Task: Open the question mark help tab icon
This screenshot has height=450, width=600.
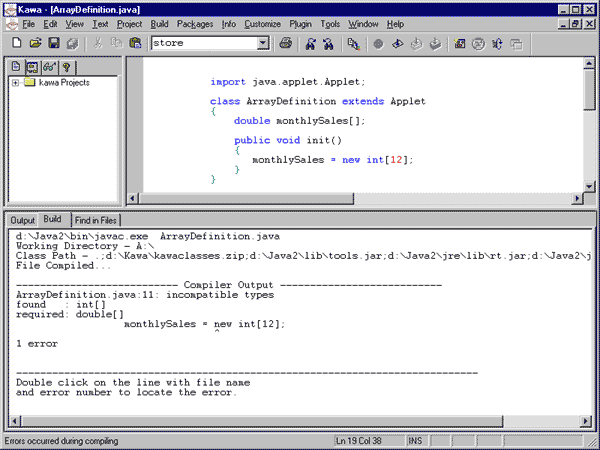Action: pos(67,68)
